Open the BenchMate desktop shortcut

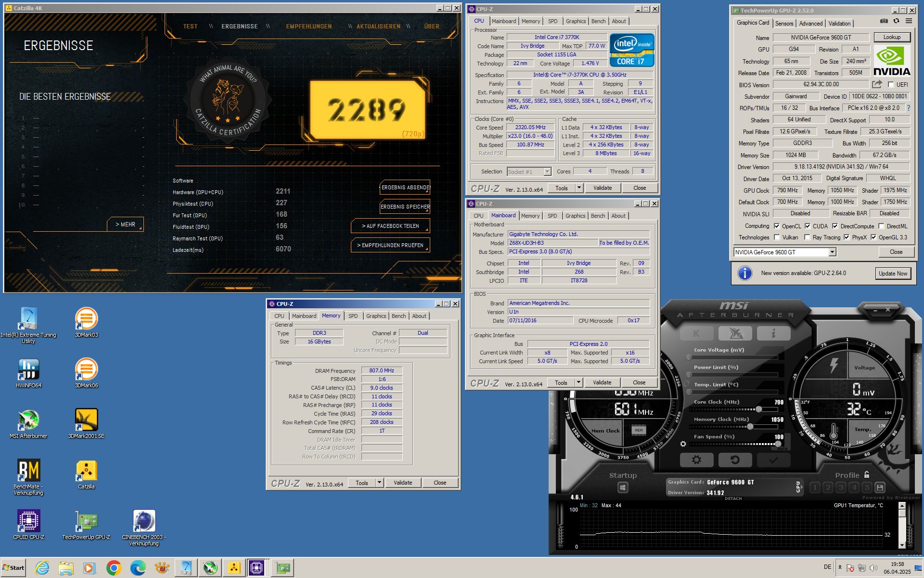click(x=28, y=477)
